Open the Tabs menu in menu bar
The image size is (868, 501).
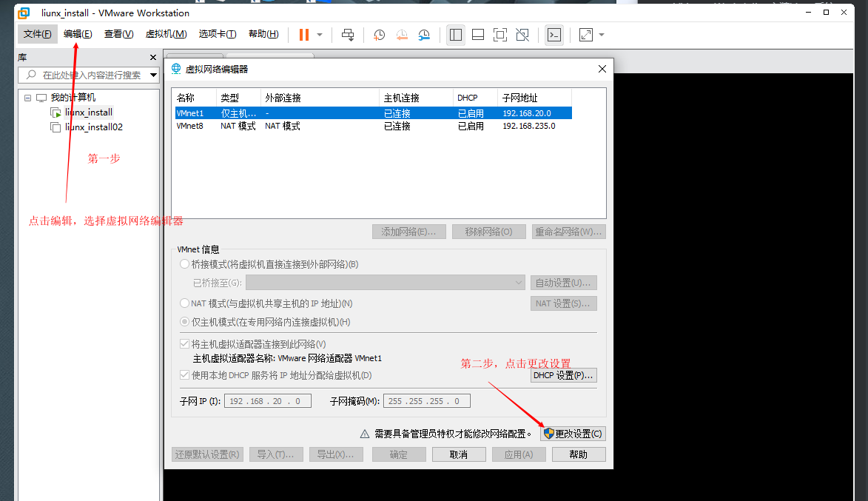(217, 34)
